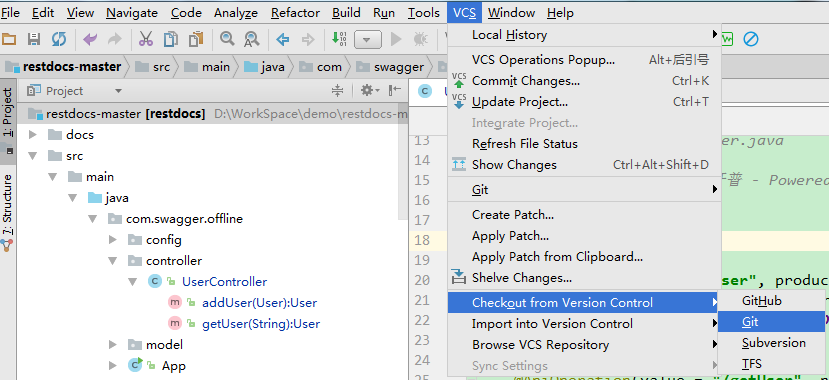
Task: Open the Window menu
Action: tap(511, 13)
